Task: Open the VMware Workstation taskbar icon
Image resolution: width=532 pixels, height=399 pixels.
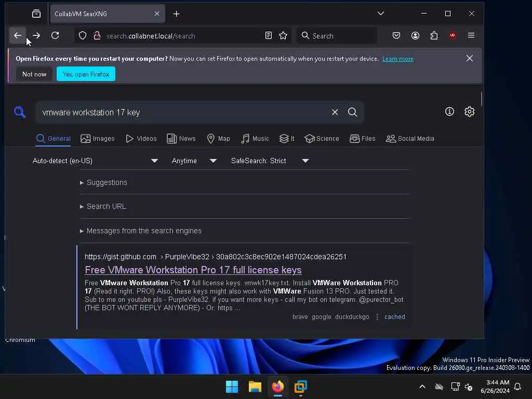Action: point(301,387)
